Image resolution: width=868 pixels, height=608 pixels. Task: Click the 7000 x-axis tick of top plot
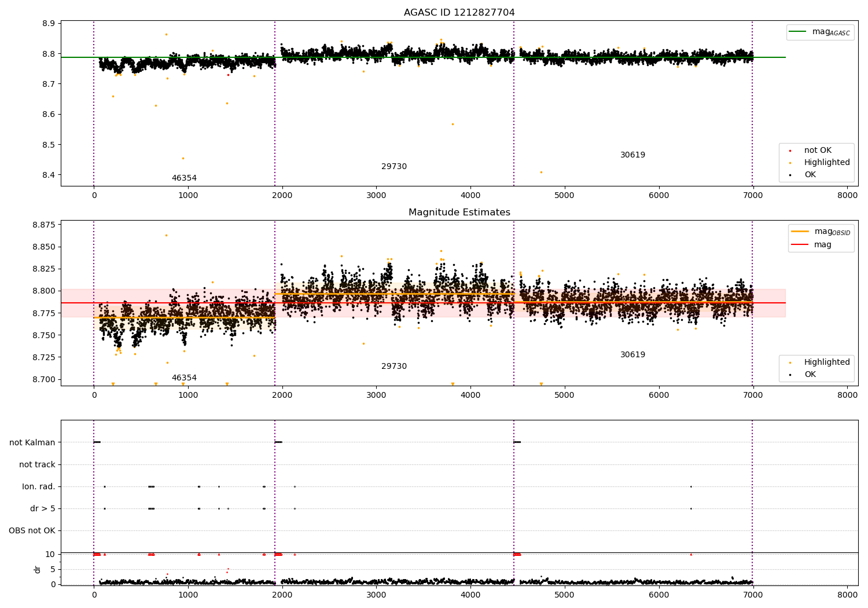(753, 195)
